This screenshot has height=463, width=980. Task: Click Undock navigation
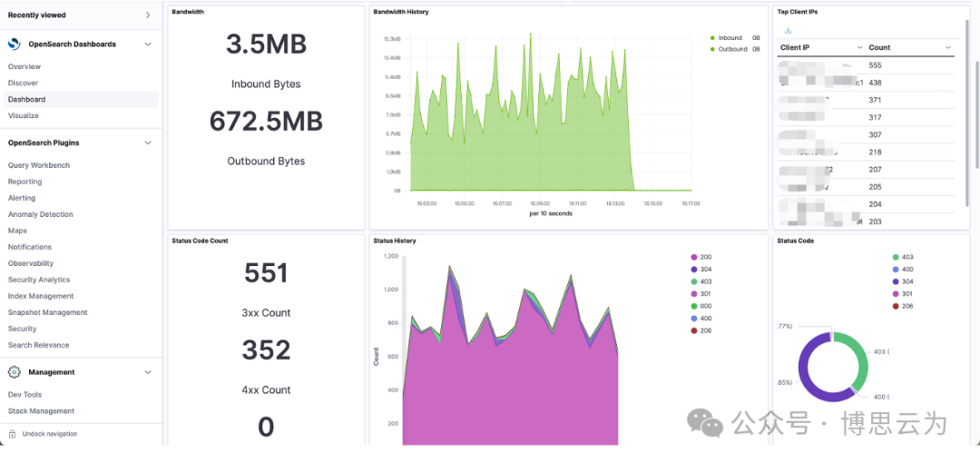pos(49,434)
